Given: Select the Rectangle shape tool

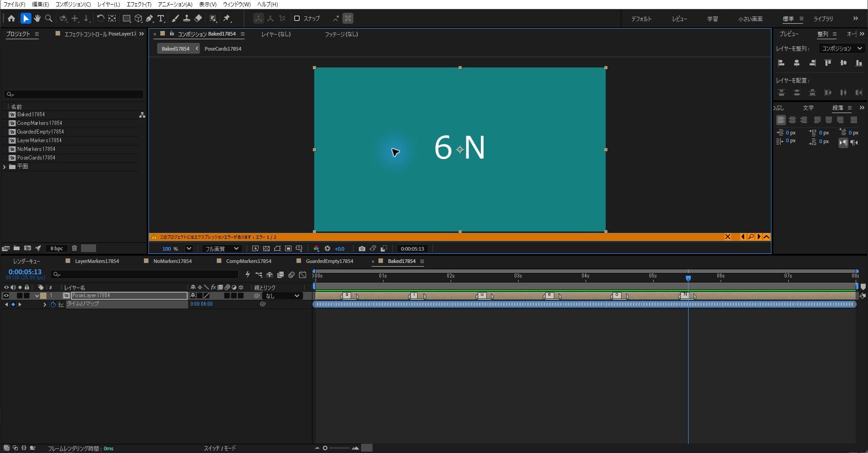Looking at the screenshot, I should (127, 18).
